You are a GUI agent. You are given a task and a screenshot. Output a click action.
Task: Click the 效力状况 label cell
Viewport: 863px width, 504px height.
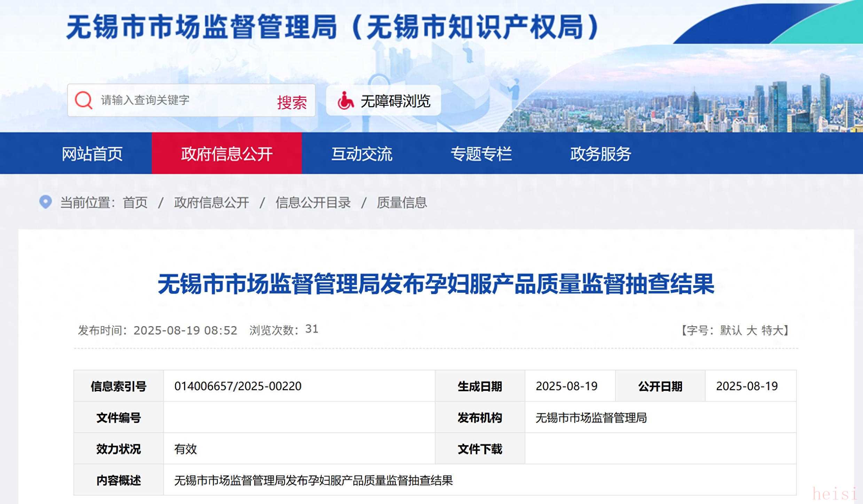pyautogui.click(x=119, y=449)
